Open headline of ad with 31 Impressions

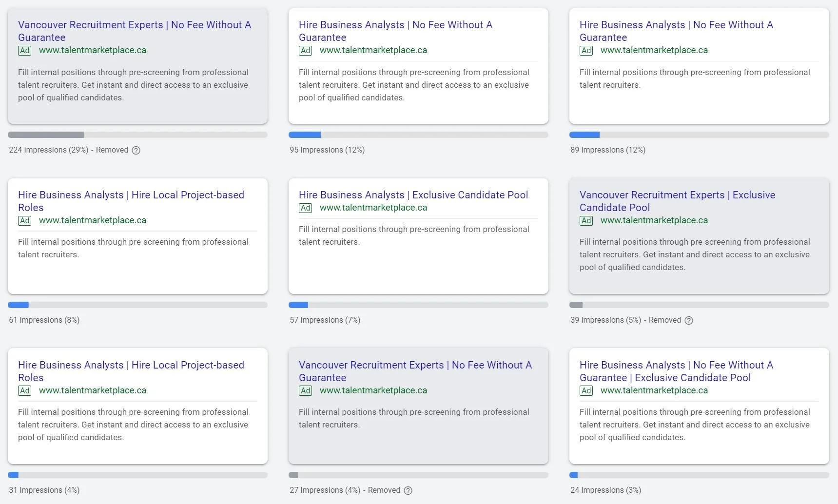click(131, 371)
